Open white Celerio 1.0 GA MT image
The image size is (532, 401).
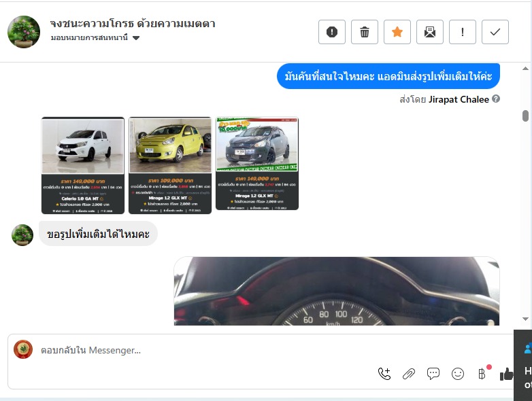[x=83, y=165]
